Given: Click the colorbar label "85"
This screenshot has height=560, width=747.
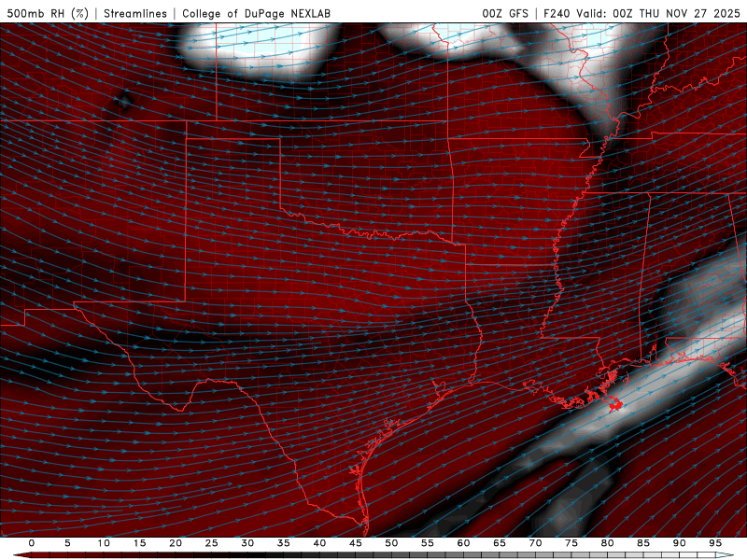Looking at the screenshot, I should click(643, 543).
